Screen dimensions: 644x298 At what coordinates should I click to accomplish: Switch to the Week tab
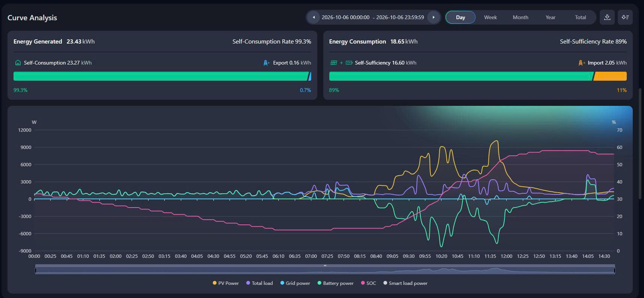490,17
